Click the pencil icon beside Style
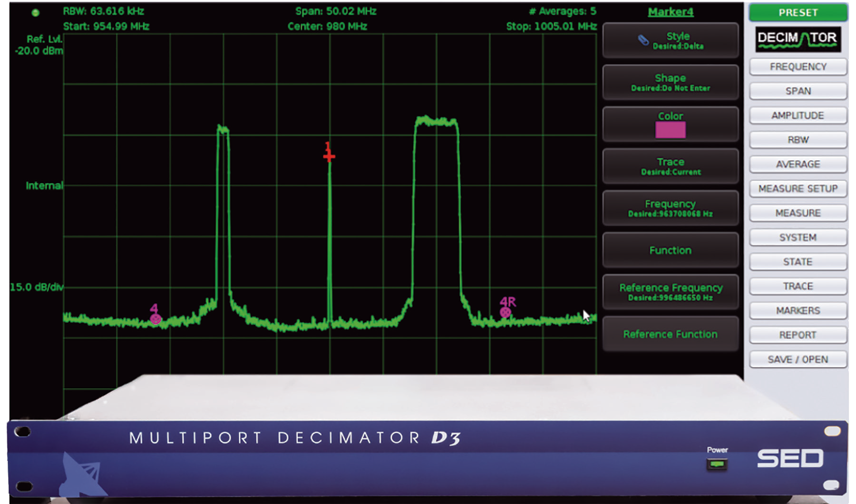The height and width of the screenshot is (504, 856). point(643,40)
